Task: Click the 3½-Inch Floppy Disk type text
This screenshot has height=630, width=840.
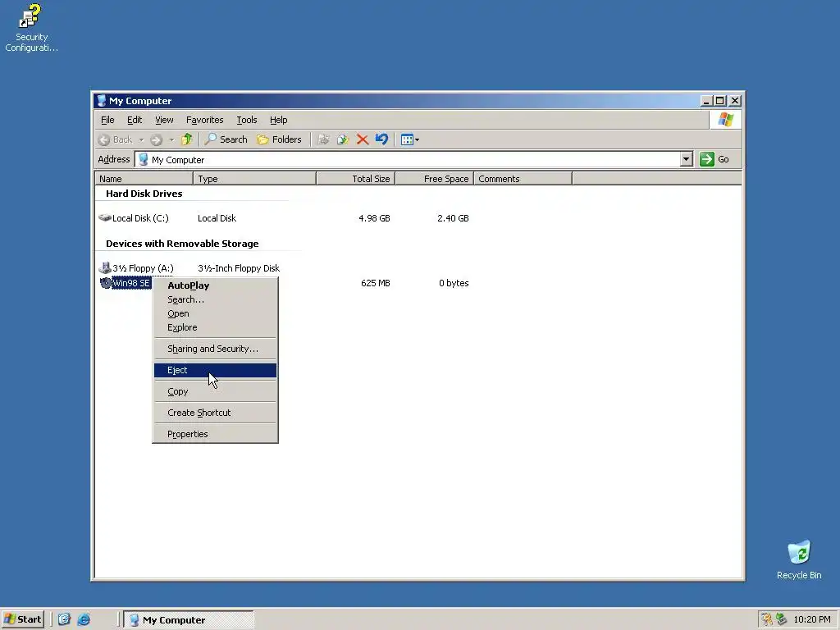Action: pyautogui.click(x=239, y=268)
